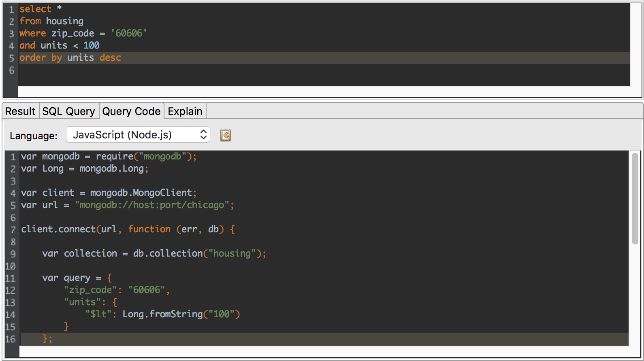This screenshot has width=644, height=361.
Task: Open the Language dropdown
Action: tap(138, 135)
